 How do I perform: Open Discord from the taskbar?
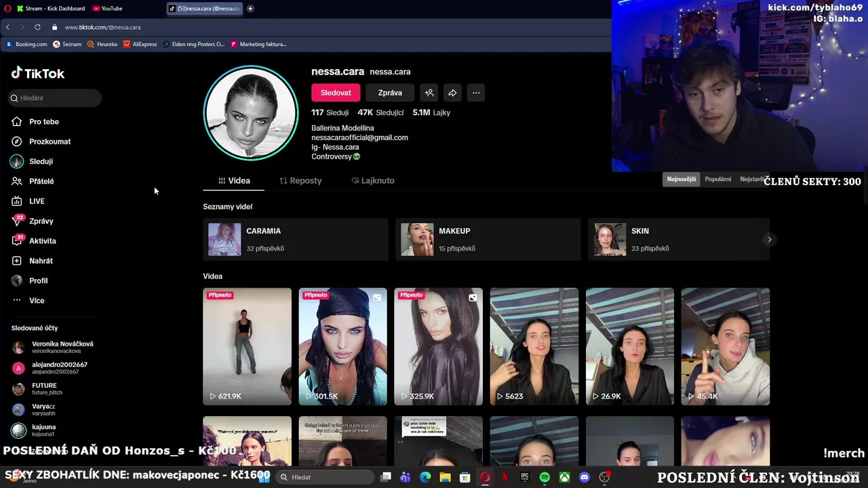click(585, 477)
